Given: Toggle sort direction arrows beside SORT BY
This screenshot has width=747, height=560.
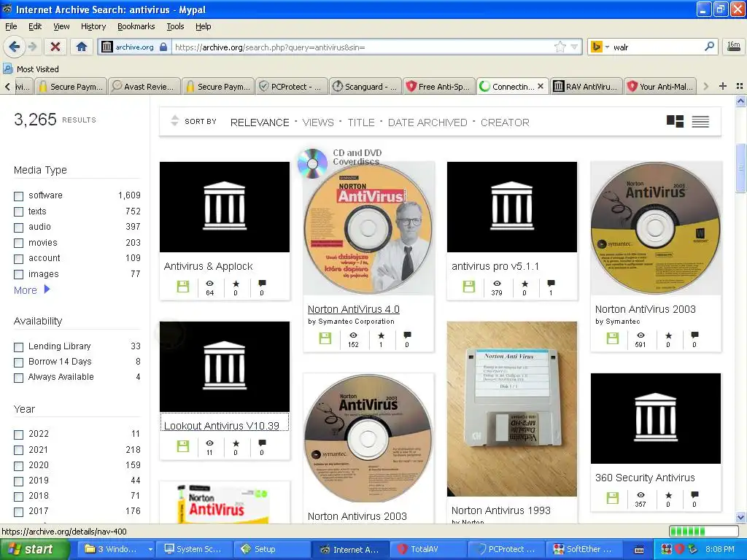Looking at the screenshot, I should point(175,121).
